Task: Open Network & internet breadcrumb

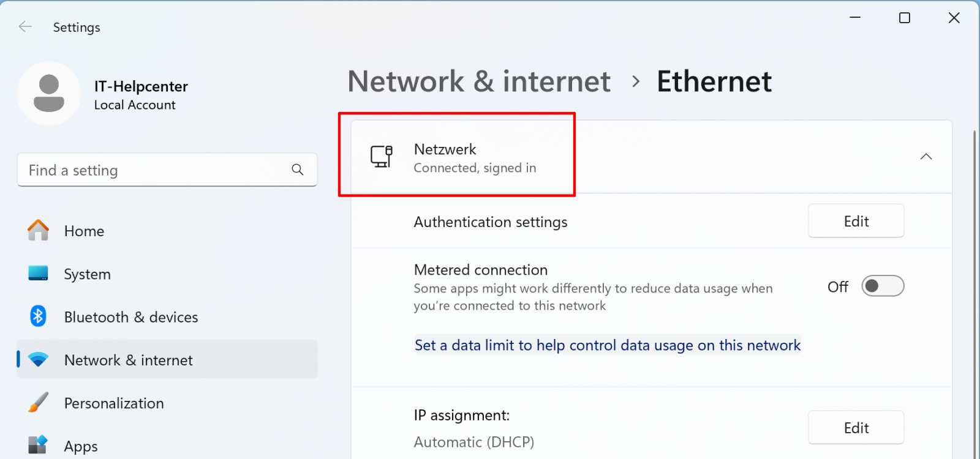Action: pyautogui.click(x=479, y=81)
